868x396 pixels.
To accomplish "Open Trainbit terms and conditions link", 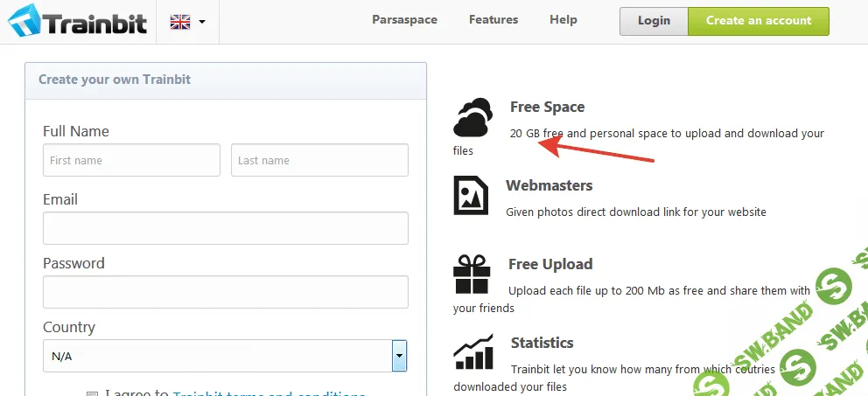I will pyautogui.click(x=269, y=393).
